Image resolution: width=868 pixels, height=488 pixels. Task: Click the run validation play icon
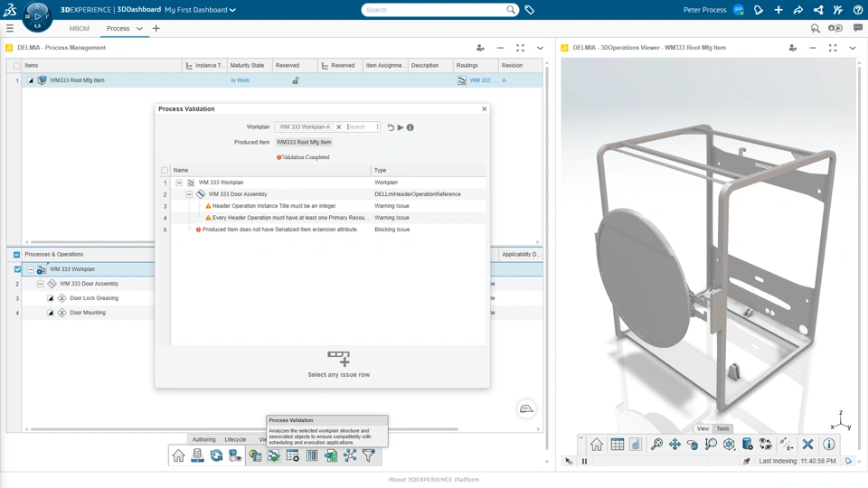tap(401, 127)
